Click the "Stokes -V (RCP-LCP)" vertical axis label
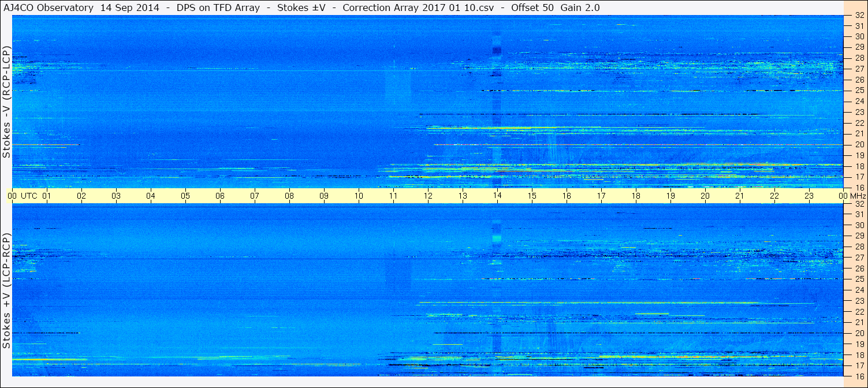 (x=7, y=102)
